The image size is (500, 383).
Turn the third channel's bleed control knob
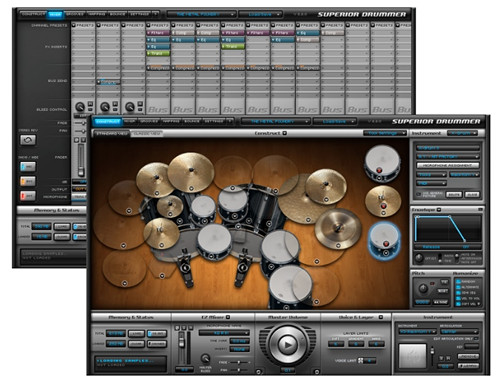[129, 107]
